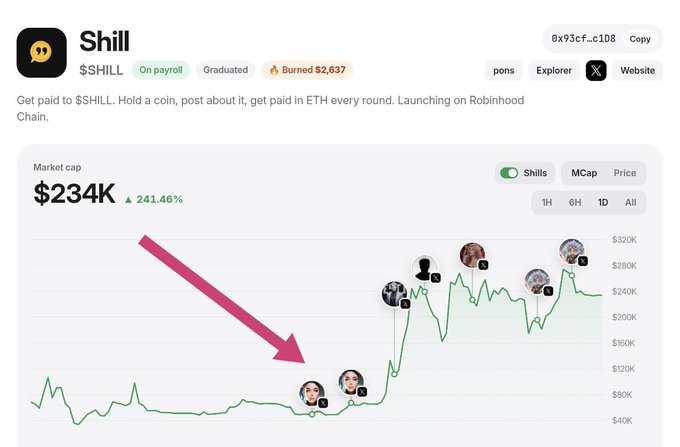
Task: Select the 1D time range
Action: pyautogui.click(x=603, y=202)
